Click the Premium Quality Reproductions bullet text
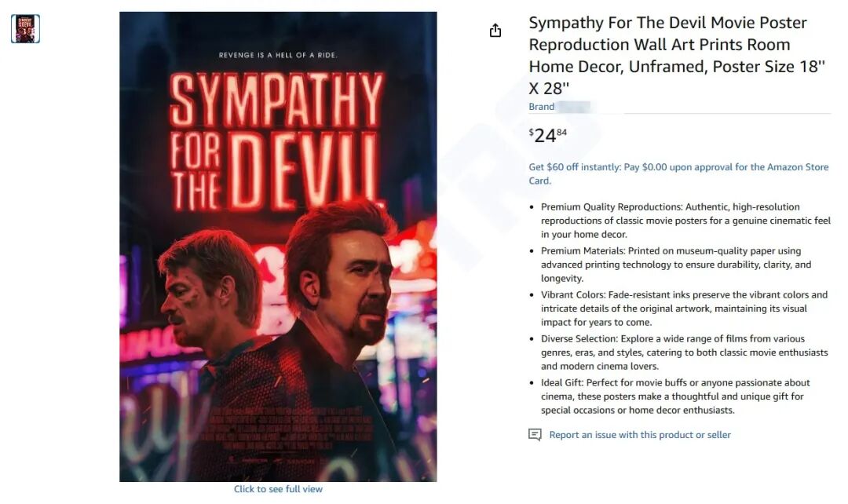 click(x=685, y=221)
